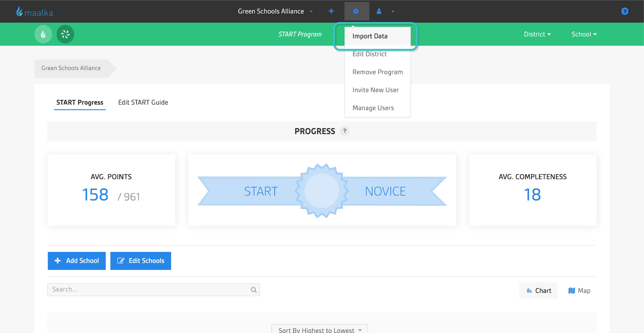Image resolution: width=644 pixels, height=333 pixels.
Task: Click the PROGRESS heading
Action: click(x=315, y=131)
